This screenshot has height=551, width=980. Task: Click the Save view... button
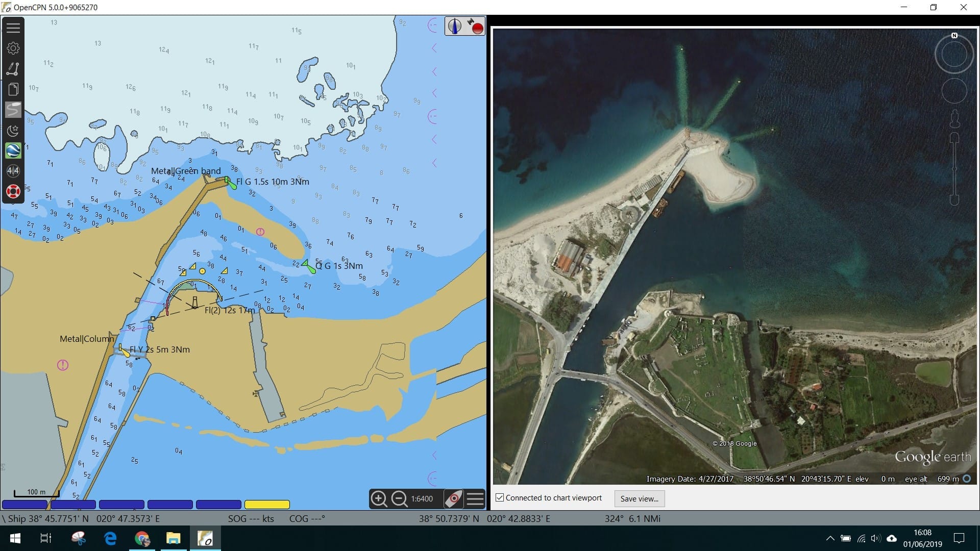tap(639, 498)
